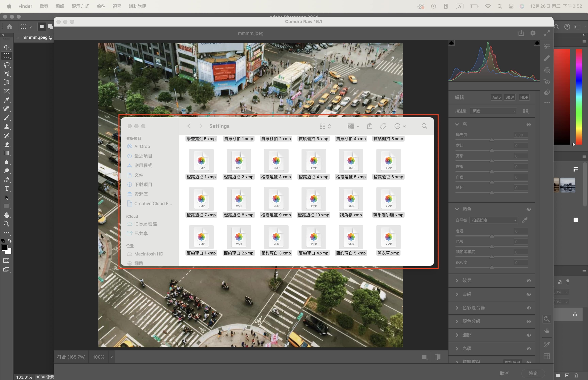
Task: Toggle visibility eye for 效果 panel
Action: click(528, 280)
